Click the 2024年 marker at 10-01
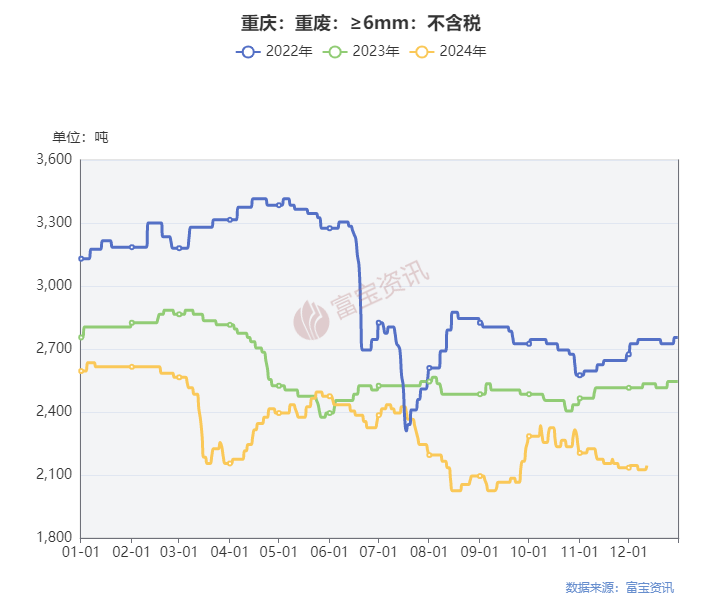722x600 pixels. click(x=529, y=436)
